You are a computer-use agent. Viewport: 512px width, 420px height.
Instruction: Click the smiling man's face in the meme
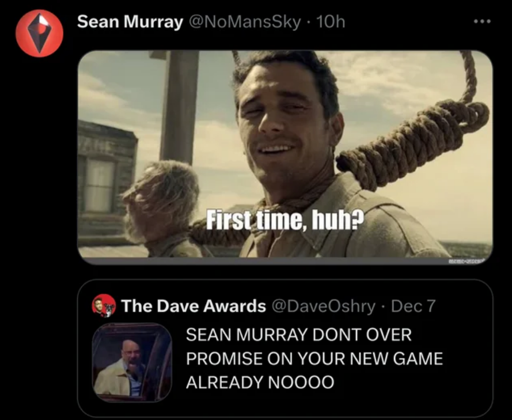283,125
